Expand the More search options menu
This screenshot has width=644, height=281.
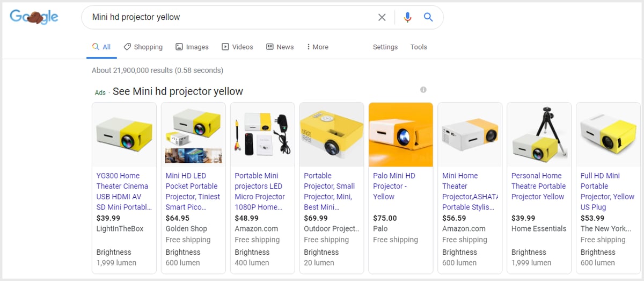click(317, 47)
